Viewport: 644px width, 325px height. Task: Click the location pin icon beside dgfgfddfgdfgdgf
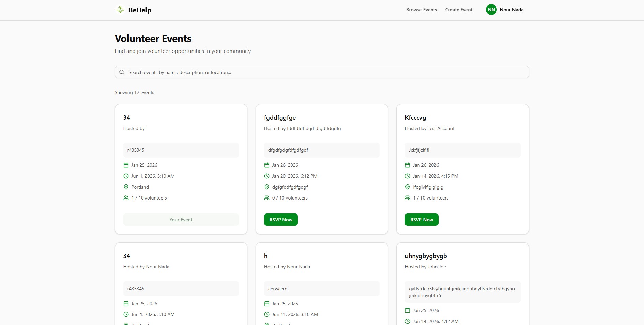[x=267, y=187]
